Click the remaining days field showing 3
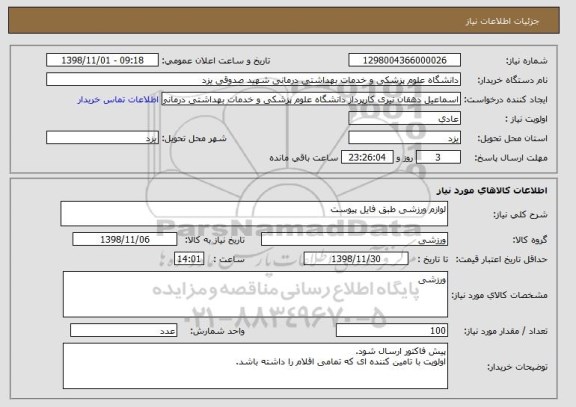The width and height of the screenshot is (576, 407). (438, 158)
